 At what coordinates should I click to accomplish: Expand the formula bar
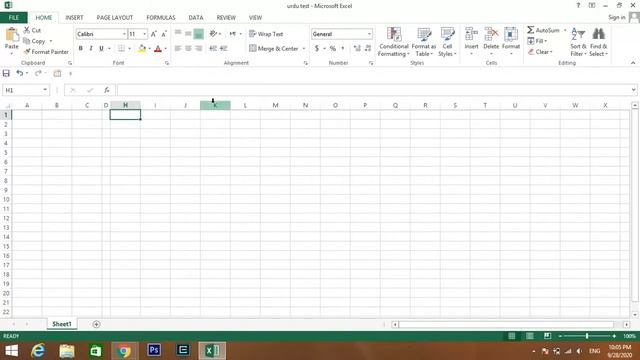click(633, 90)
